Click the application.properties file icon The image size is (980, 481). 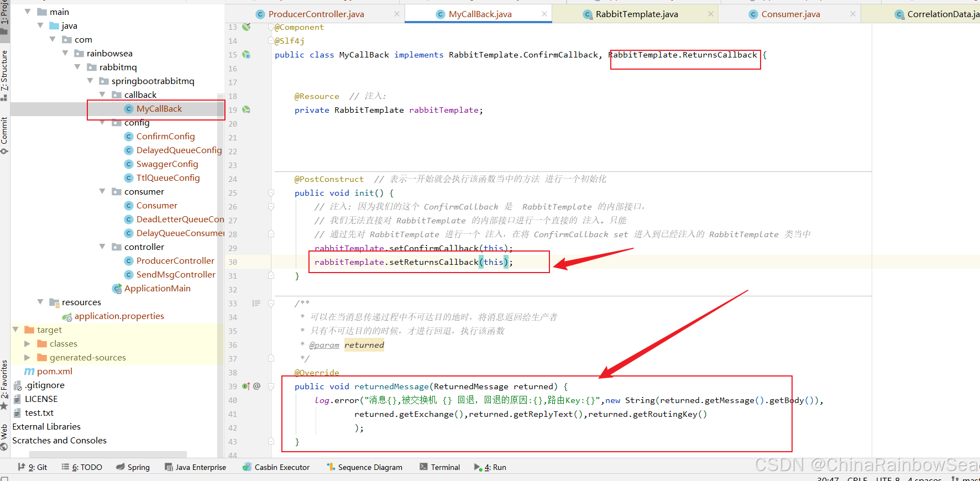tap(67, 317)
